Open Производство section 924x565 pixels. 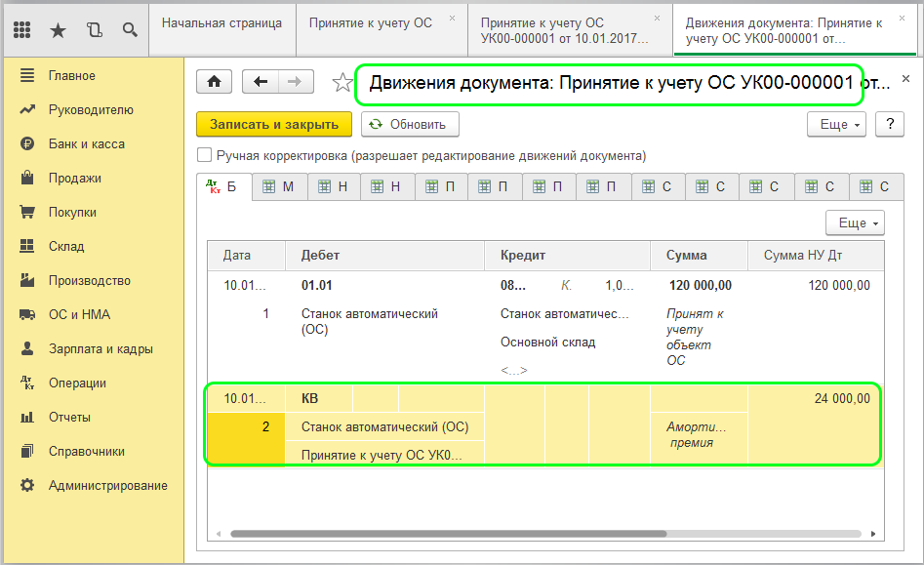tap(90, 280)
